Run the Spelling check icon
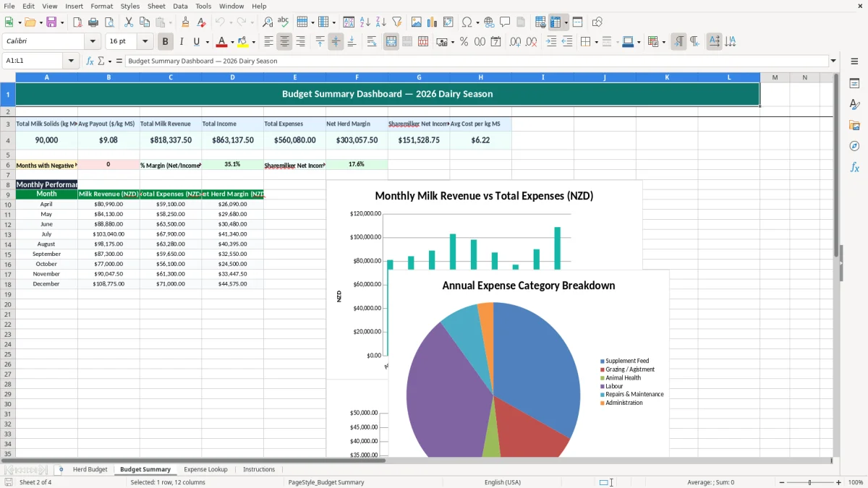 coord(284,22)
